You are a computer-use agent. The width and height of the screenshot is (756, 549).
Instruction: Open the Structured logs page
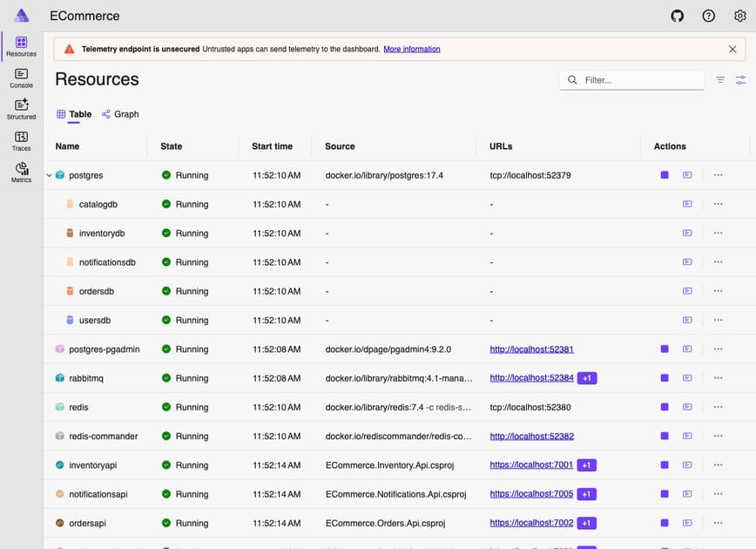pyautogui.click(x=21, y=110)
